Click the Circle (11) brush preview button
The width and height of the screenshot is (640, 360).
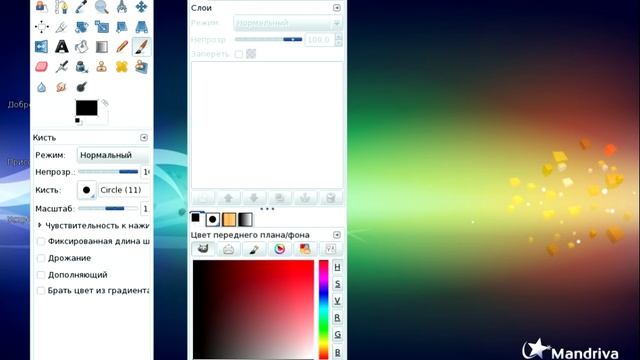click(87, 190)
